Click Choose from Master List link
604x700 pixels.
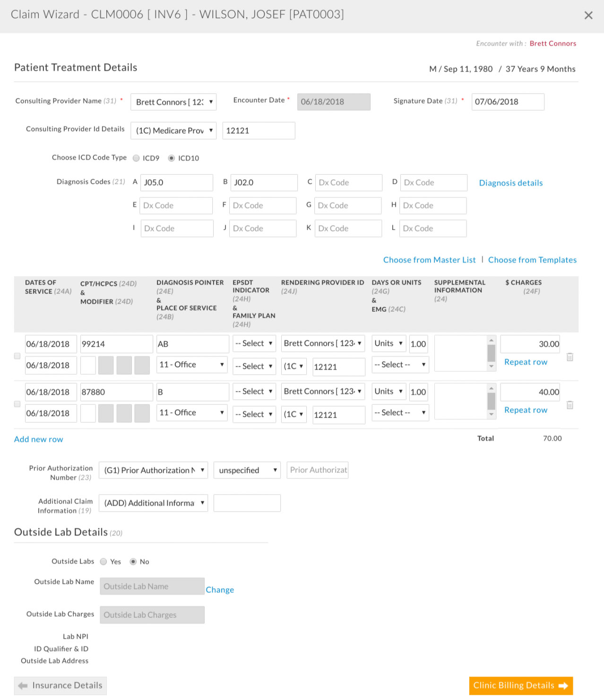tap(429, 260)
